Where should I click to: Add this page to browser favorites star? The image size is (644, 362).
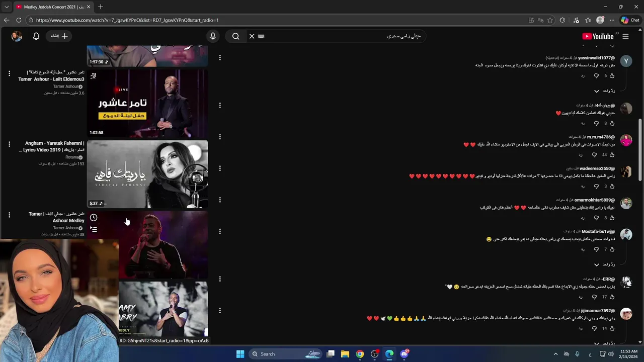coord(550,20)
